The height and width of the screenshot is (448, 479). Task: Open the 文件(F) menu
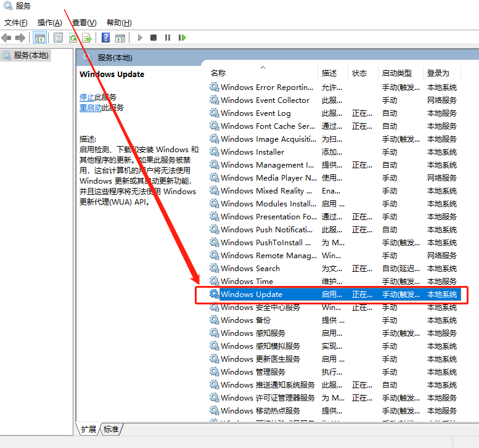15,23
